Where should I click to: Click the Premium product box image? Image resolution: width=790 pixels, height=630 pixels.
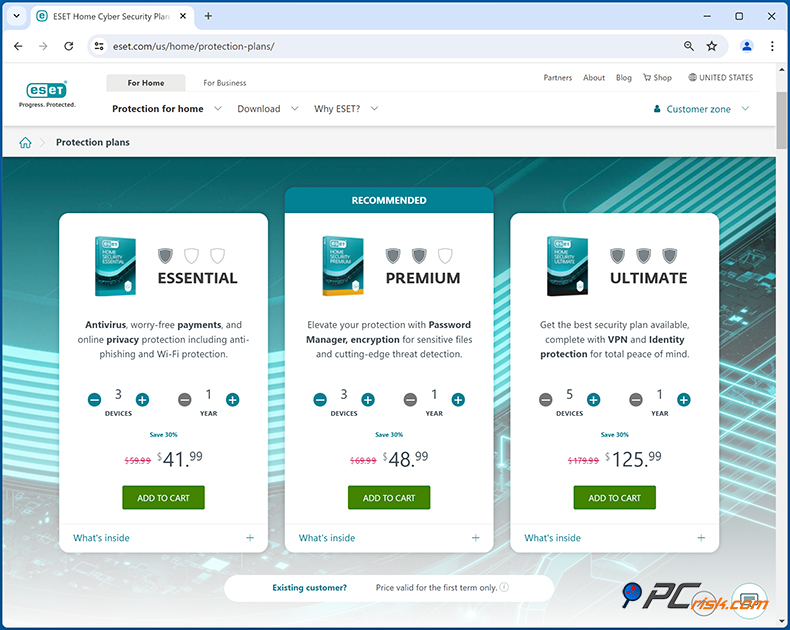pyautogui.click(x=343, y=266)
